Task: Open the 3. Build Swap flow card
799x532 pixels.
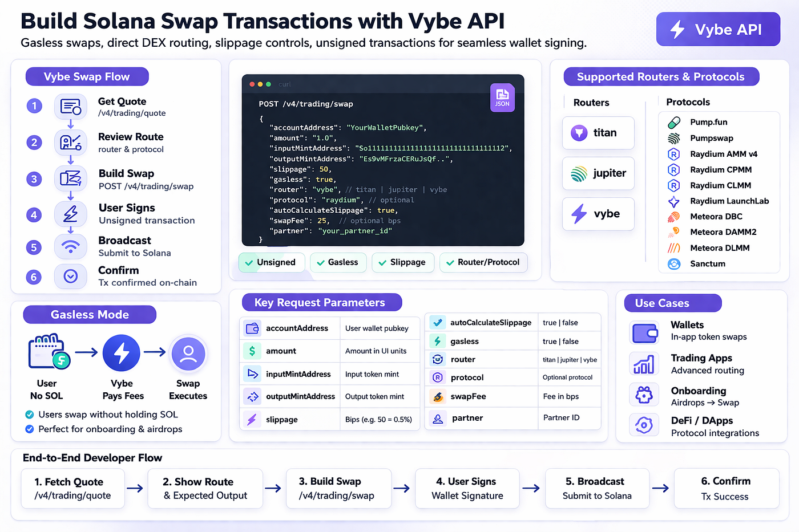Action: 338,489
